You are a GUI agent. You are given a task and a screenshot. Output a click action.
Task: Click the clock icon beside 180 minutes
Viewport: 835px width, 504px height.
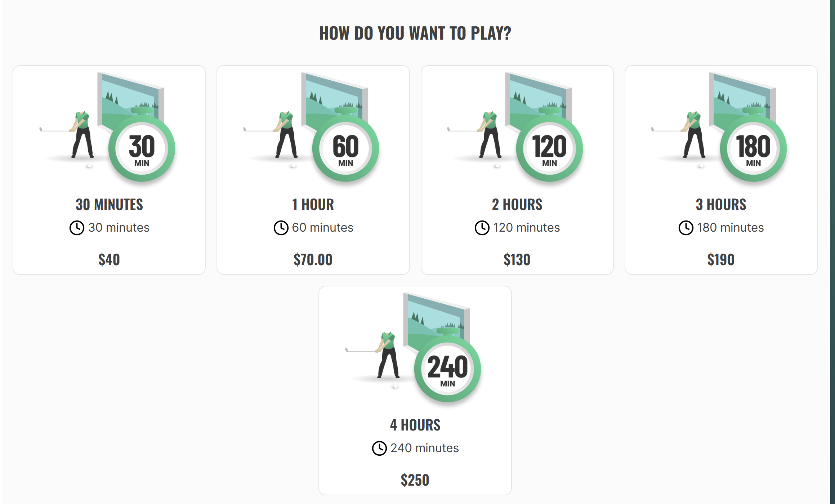(686, 228)
